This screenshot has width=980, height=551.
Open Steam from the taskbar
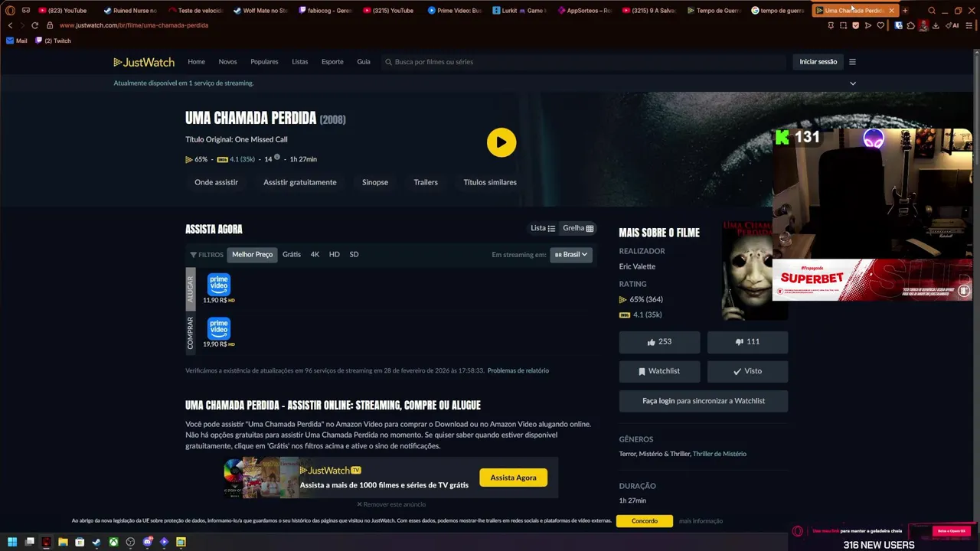pyautogui.click(x=96, y=543)
